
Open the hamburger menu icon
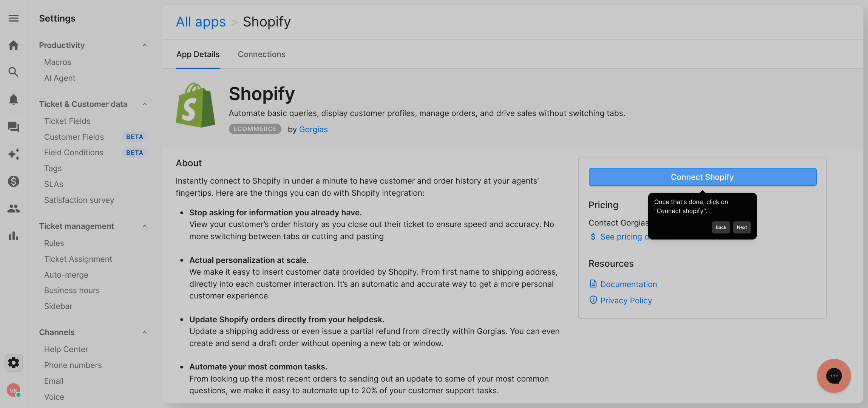coord(14,18)
